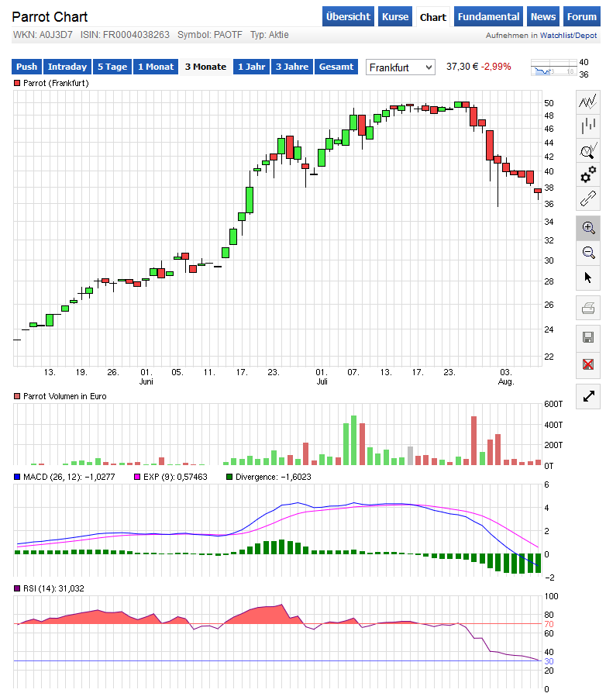Click the Symbol: PAOTF text

coord(210,35)
